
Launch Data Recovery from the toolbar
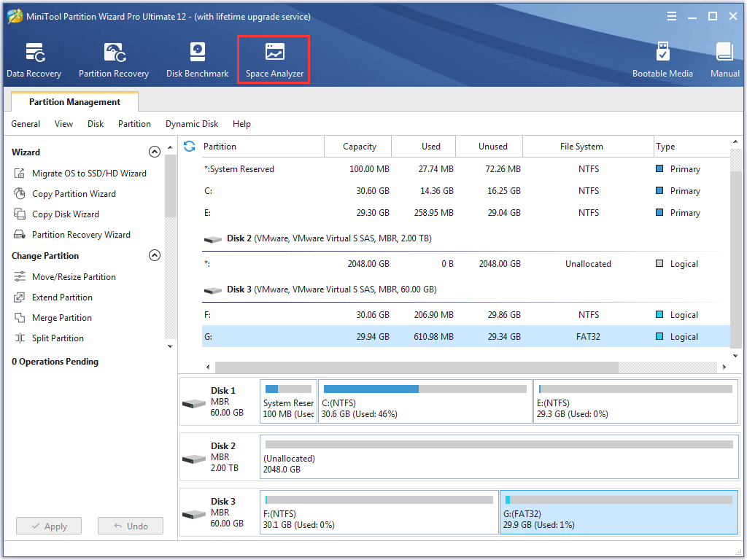[x=34, y=58]
